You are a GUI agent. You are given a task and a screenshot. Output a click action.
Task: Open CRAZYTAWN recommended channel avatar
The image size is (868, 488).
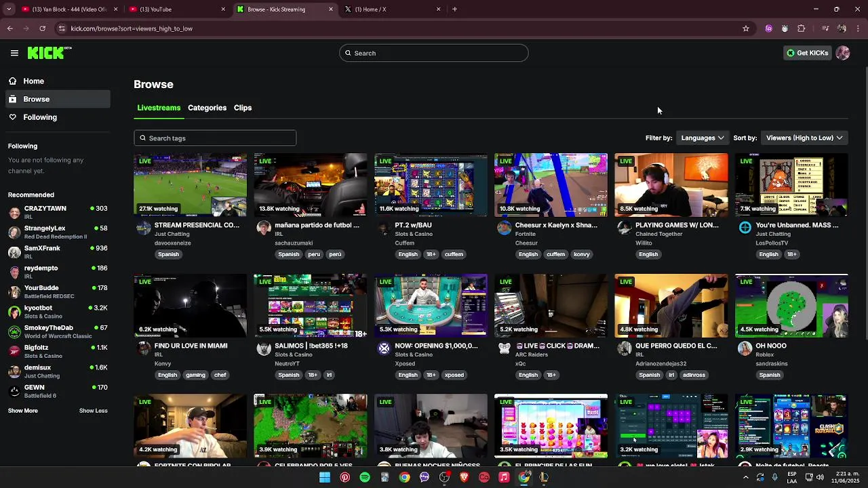tap(14, 212)
